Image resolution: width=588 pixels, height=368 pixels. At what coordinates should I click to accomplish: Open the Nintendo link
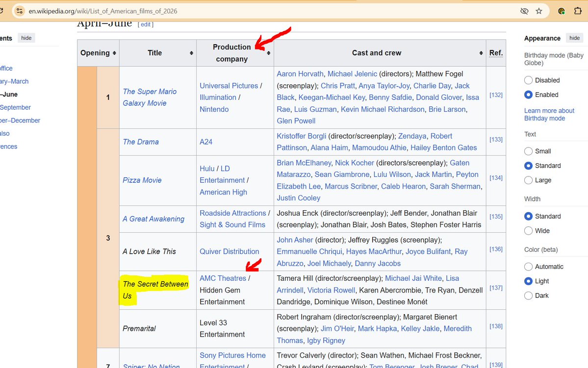coord(214,109)
